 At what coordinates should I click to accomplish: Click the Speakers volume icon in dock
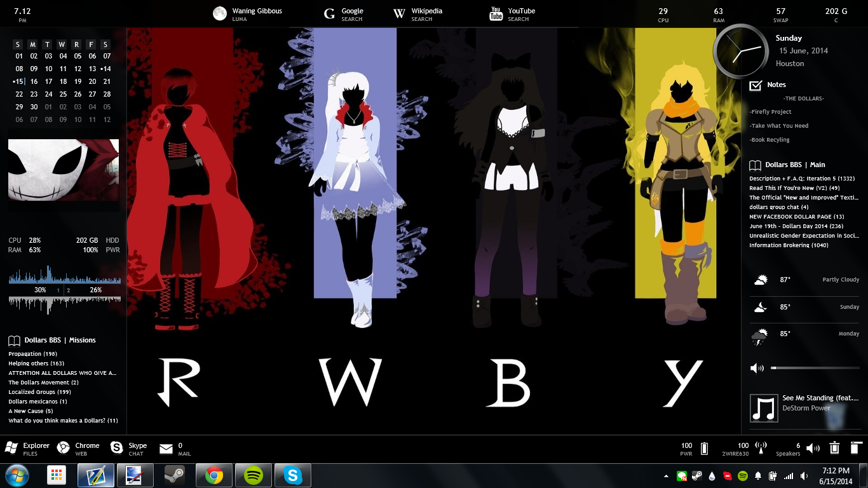click(x=813, y=449)
